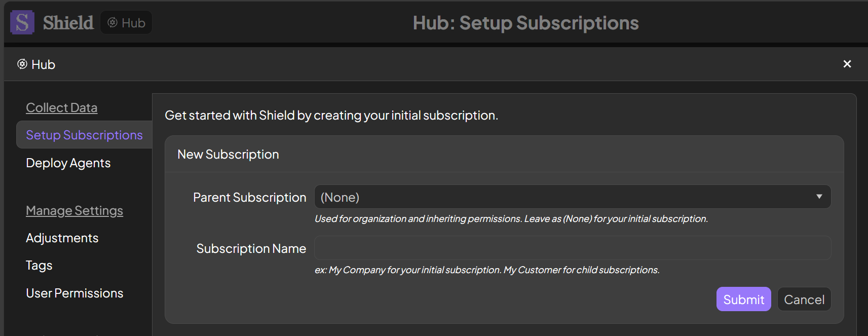Click the 'Used for organization' hint text
This screenshot has height=336, width=868.
click(511, 218)
